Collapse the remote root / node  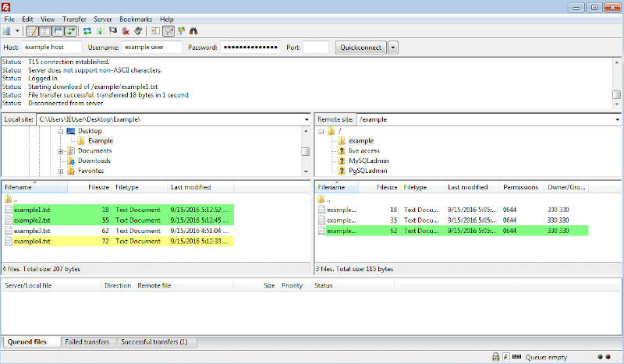pos(321,131)
